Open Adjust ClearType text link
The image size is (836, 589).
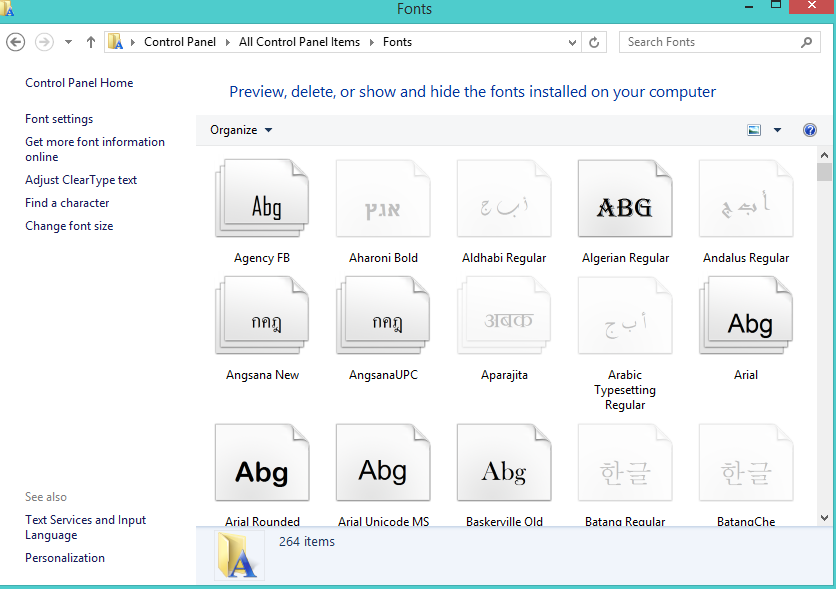81,180
